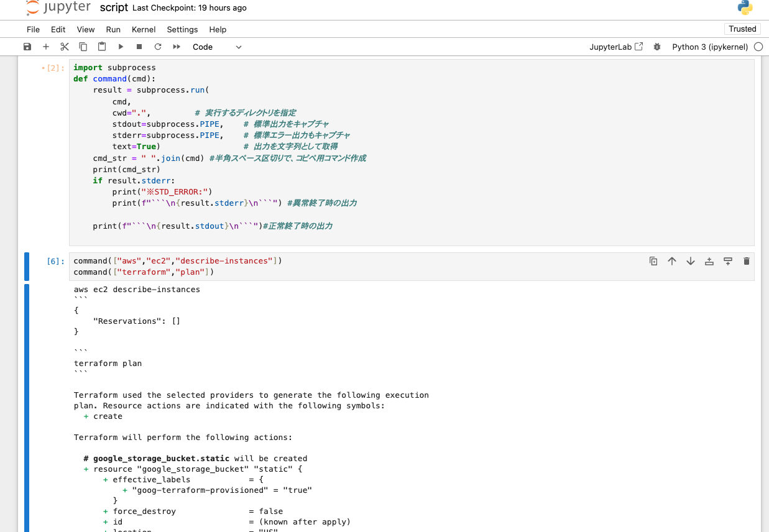Screen dimensions: 769x532
Task: Click the Trusted notebook button
Action: coord(742,29)
